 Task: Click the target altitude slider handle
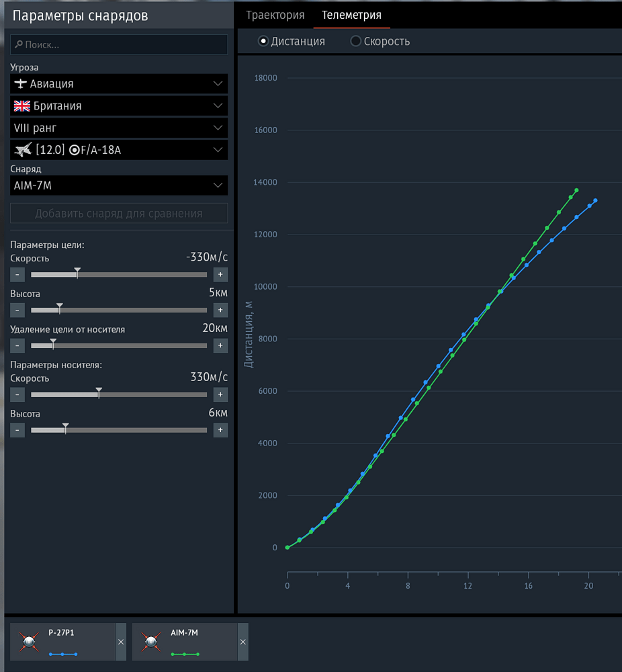click(x=60, y=308)
